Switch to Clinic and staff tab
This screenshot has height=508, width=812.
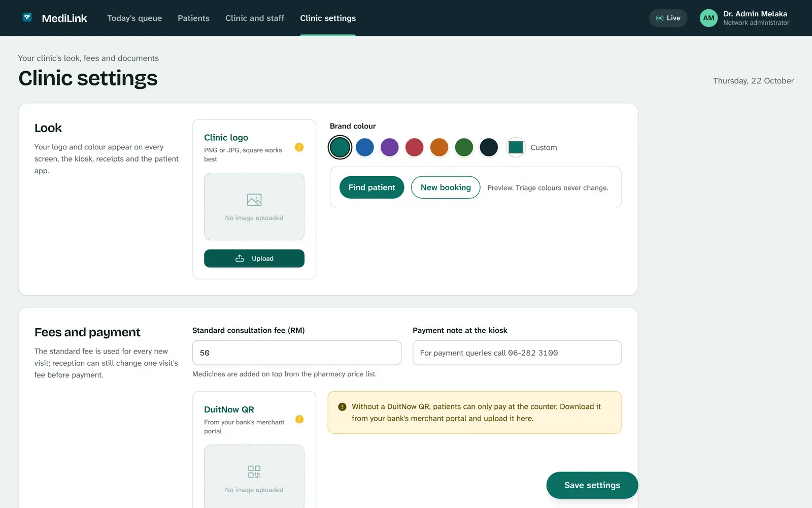click(x=255, y=18)
